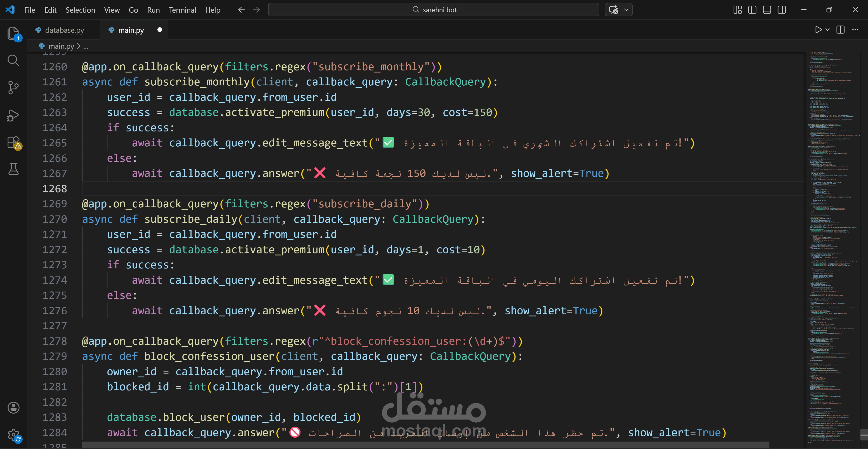Click prohibited sign emoji on line 1284
Screen dimensions: 868x449
(295, 432)
